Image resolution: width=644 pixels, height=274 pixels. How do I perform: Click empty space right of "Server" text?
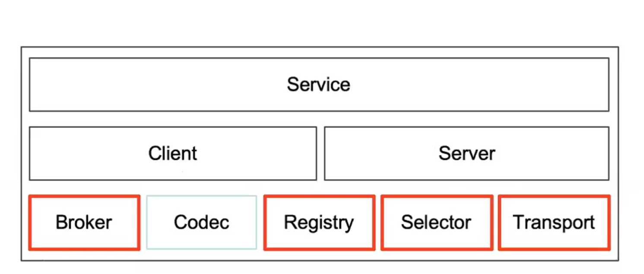553,153
